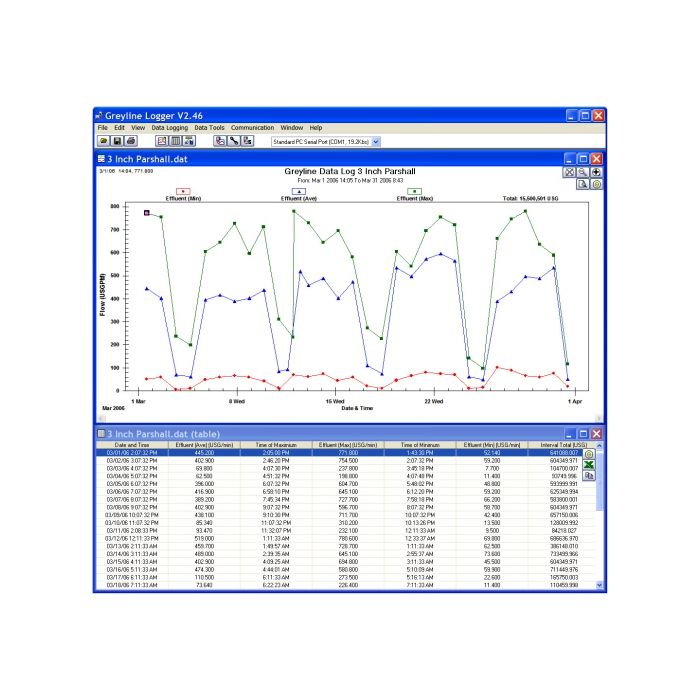
Task: Click the green Excel export icon in the table
Action: pos(589,465)
